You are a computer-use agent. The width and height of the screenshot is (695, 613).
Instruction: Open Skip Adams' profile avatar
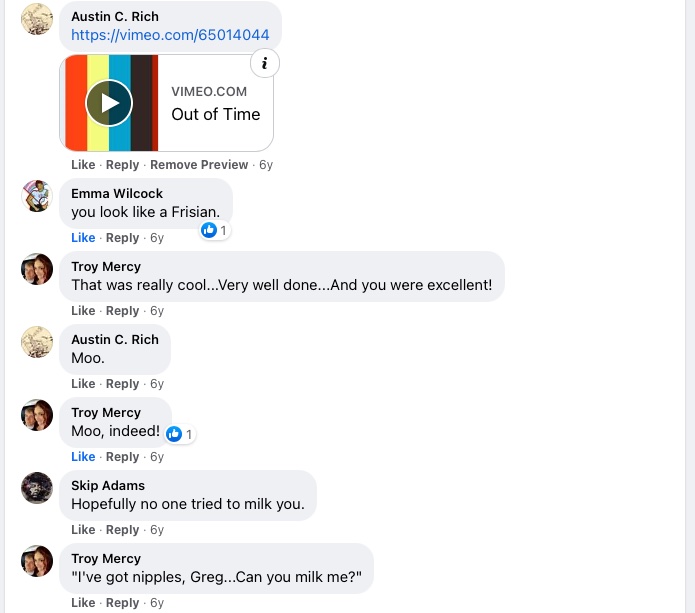pos(37,488)
